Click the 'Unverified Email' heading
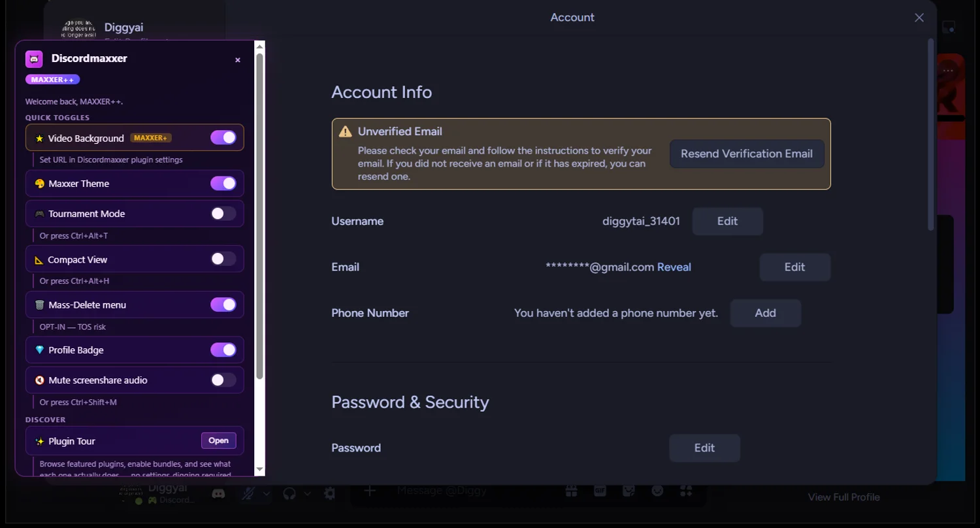This screenshot has height=528, width=980. point(400,131)
